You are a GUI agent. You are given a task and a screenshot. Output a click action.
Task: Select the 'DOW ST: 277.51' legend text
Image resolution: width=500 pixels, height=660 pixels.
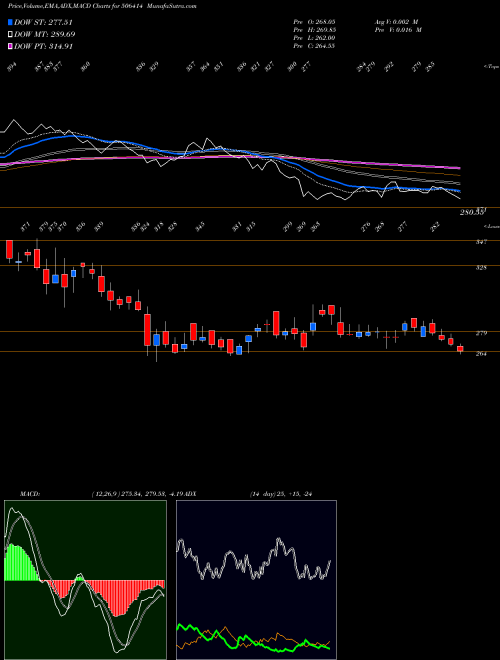(x=43, y=23)
